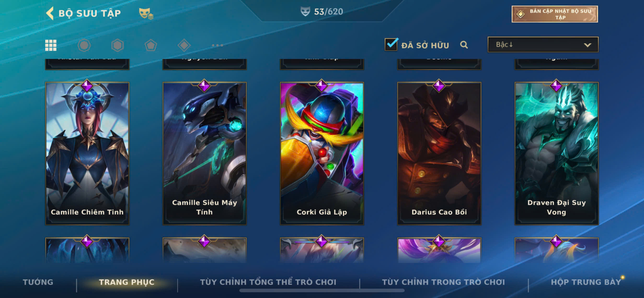644x298 pixels.
Task: Switch to the Tướng tab
Action: point(38,282)
